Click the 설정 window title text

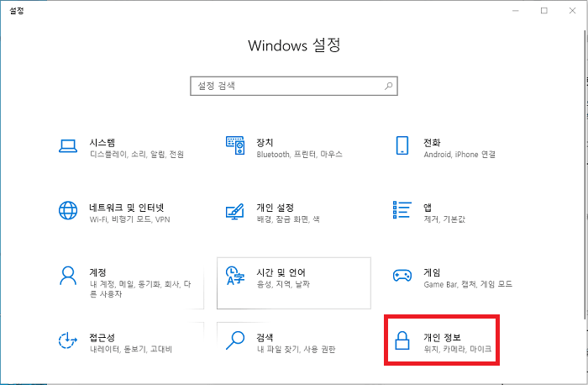coord(17,10)
